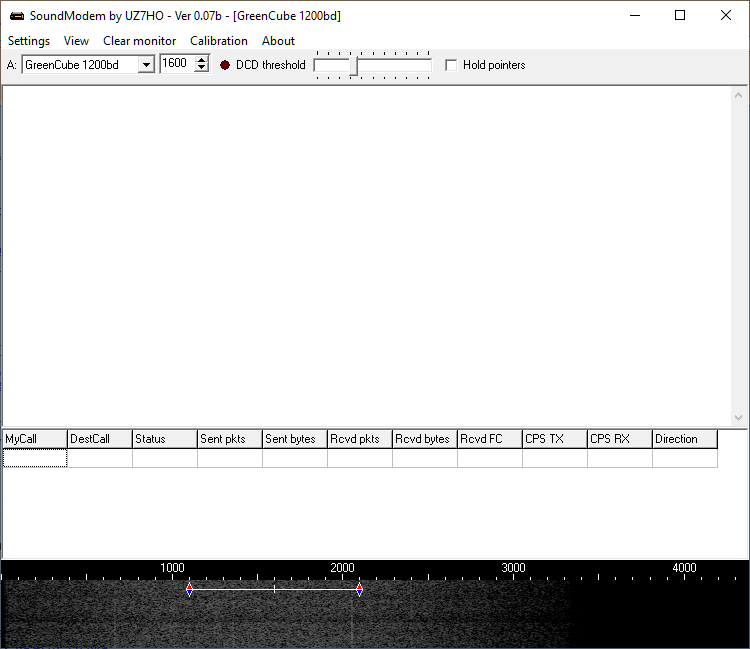Click the red DCD indicator light
This screenshot has height=649, width=750.
pos(225,65)
